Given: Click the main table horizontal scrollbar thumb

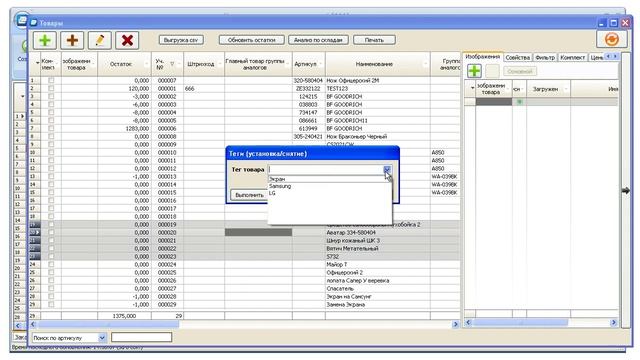Looking at the screenshot, I should (x=108, y=324).
